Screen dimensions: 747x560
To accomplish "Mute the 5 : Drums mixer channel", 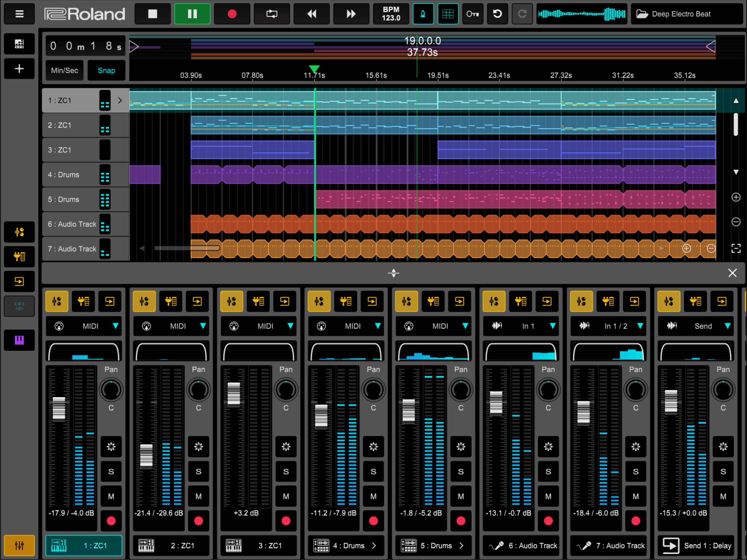I will 461,496.
